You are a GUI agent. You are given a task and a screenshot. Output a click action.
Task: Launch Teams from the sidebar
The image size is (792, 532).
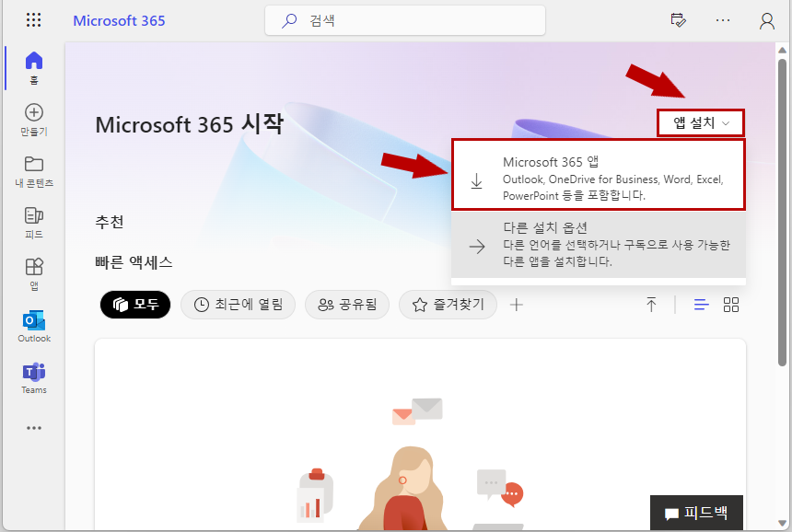34,378
